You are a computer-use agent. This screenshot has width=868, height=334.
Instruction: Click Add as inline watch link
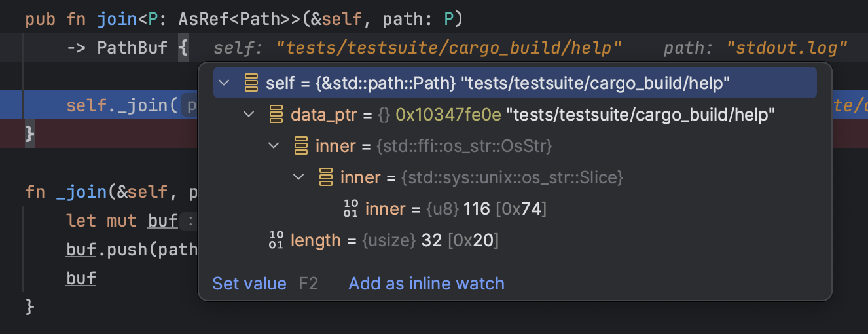point(426,284)
